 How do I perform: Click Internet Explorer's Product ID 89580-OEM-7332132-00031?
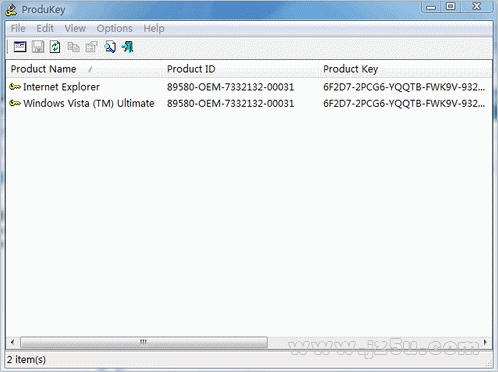230,87
